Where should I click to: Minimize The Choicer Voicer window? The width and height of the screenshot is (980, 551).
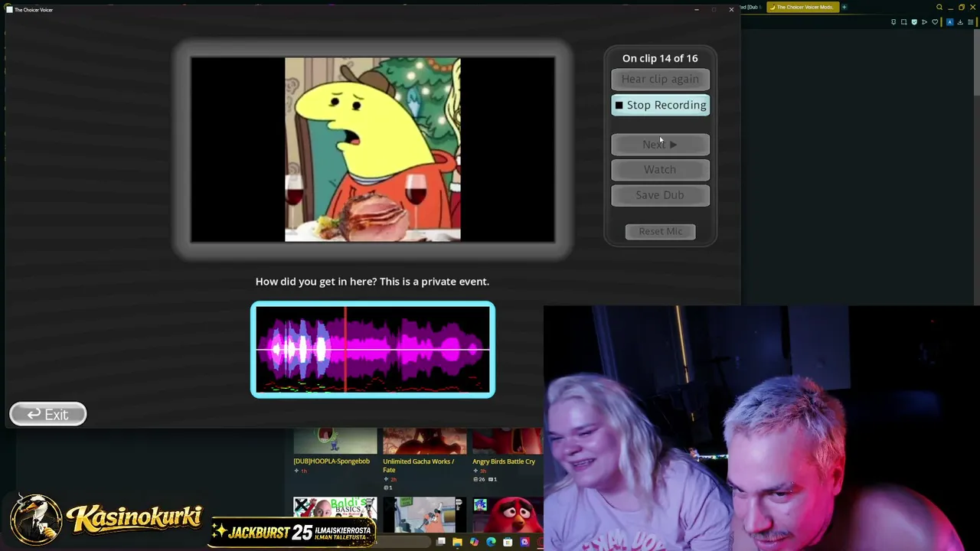coord(697,10)
